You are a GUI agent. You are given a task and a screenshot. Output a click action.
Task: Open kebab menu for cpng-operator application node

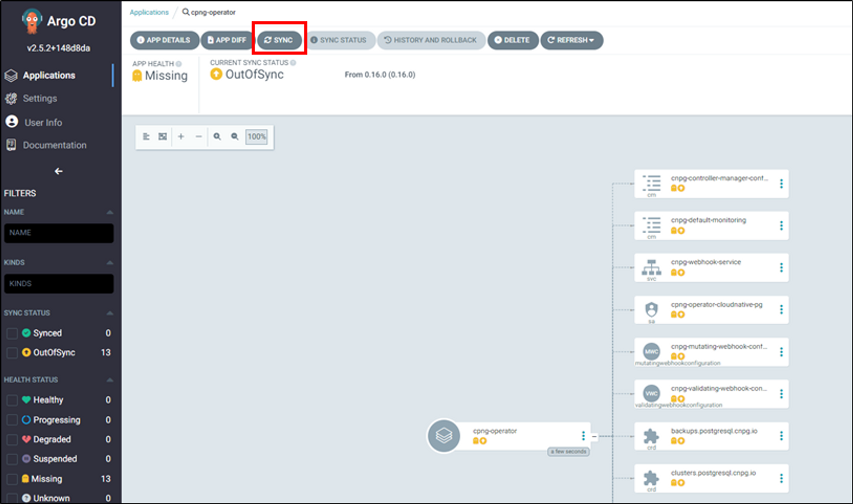[583, 435]
